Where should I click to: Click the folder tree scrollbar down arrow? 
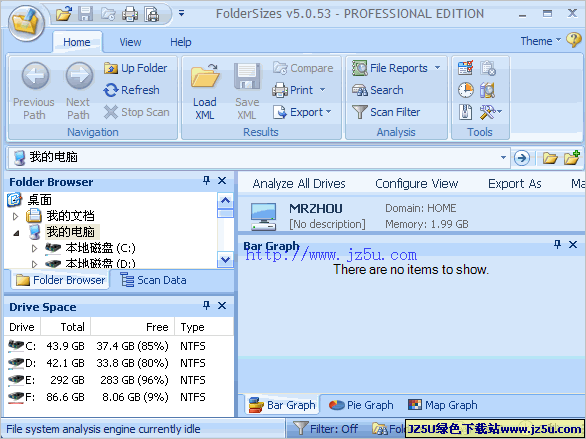(225, 259)
